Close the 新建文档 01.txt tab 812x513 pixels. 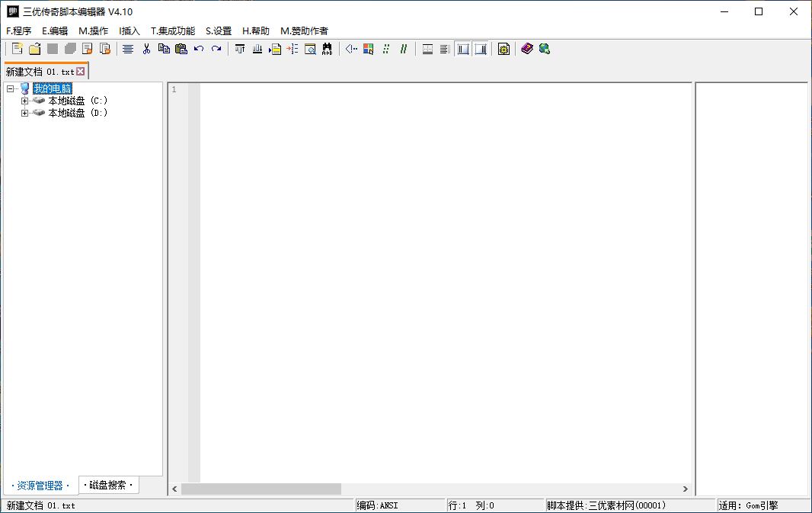(81, 72)
